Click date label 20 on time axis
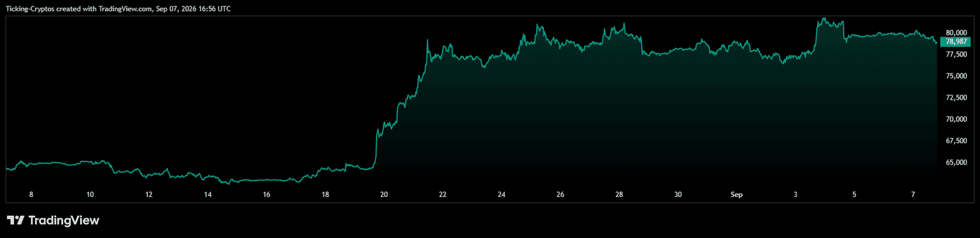This screenshot has width=980, height=238. [384, 195]
